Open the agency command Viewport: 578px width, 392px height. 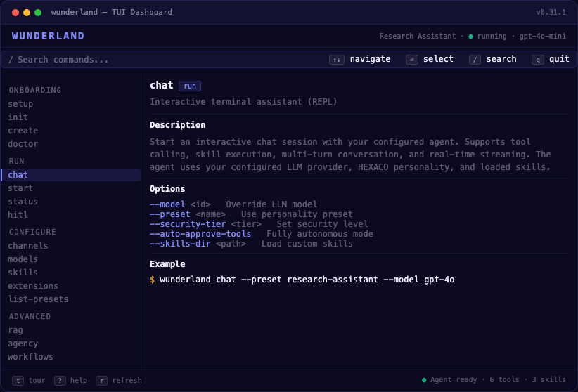23,344
